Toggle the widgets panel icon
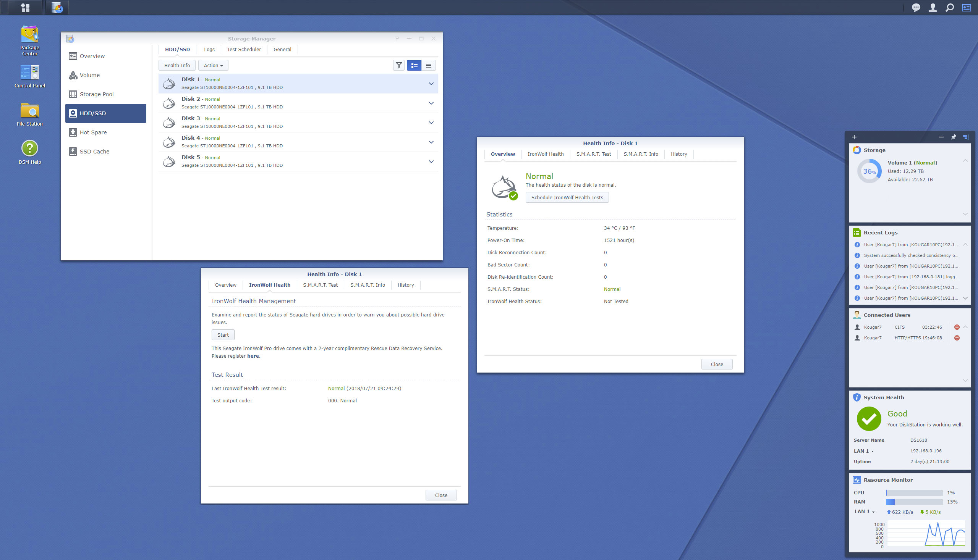 pos(967,7)
